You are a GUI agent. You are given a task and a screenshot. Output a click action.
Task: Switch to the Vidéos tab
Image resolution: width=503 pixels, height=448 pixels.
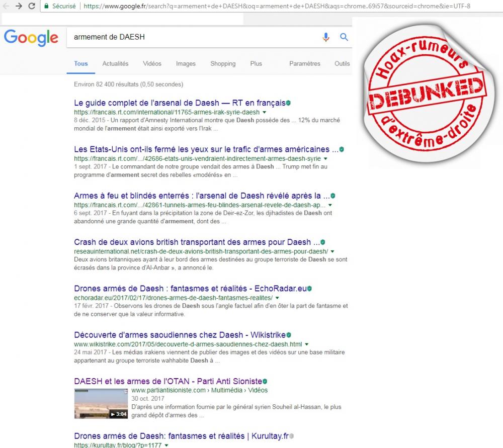(x=152, y=63)
